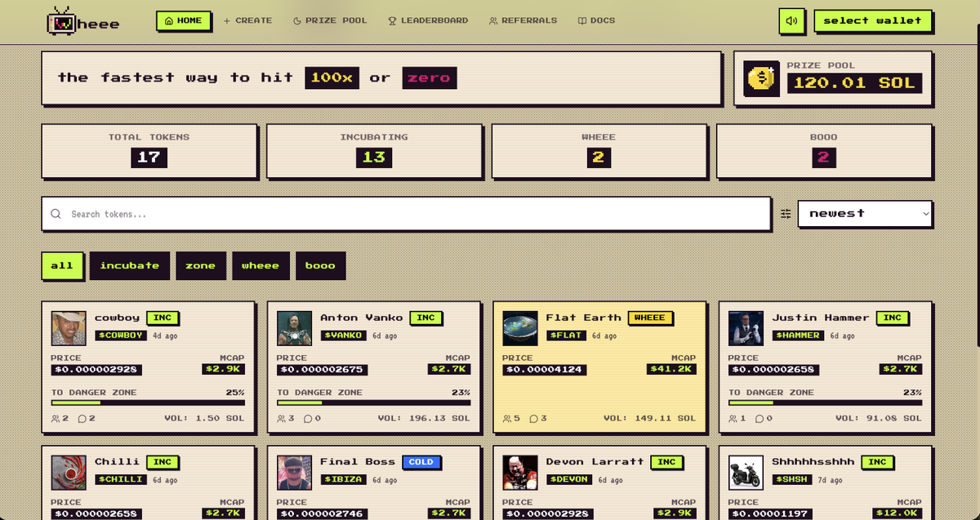Click the 120.01 SOL prize amount
This screenshot has width=980, height=520.
coord(854,82)
